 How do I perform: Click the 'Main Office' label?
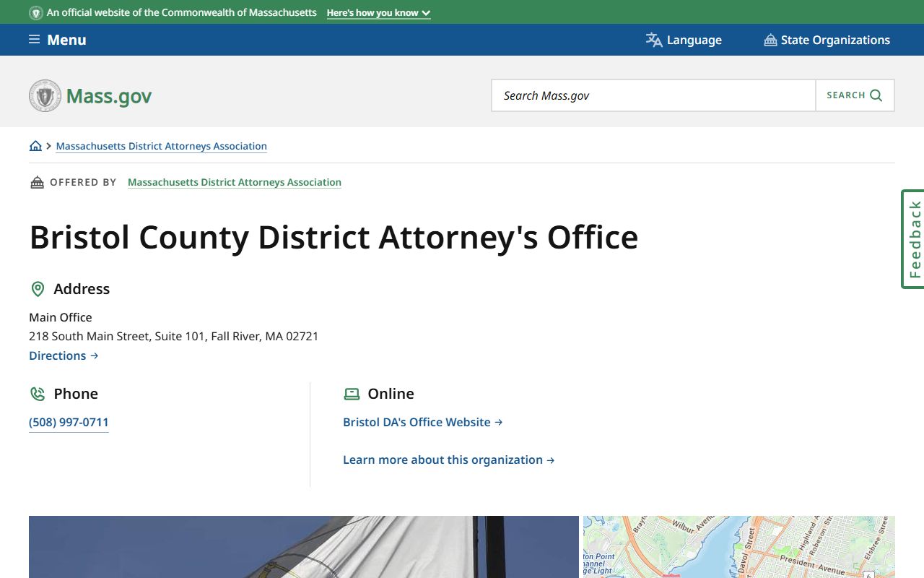(x=61, y=317)
